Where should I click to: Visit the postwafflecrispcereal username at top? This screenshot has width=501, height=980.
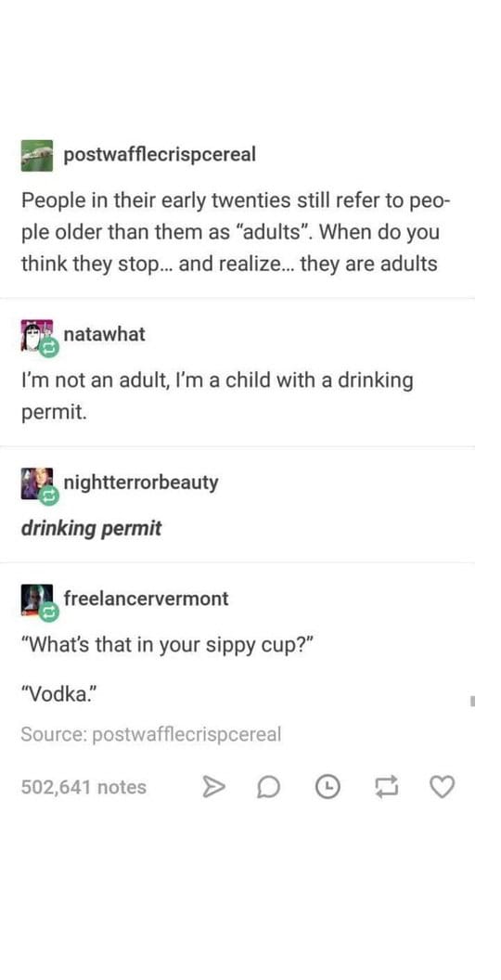160,154
